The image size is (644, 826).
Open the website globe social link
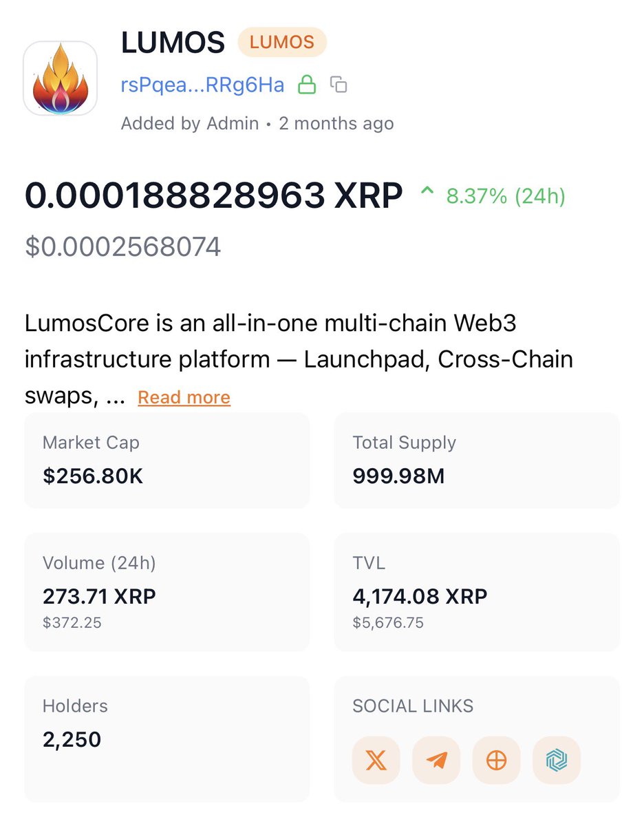pyautogui.click(x=497, y=761)
